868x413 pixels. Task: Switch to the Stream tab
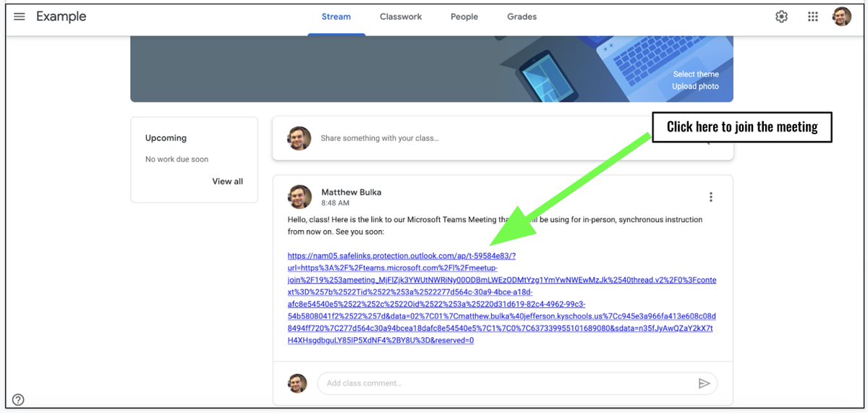click(336, 17)
